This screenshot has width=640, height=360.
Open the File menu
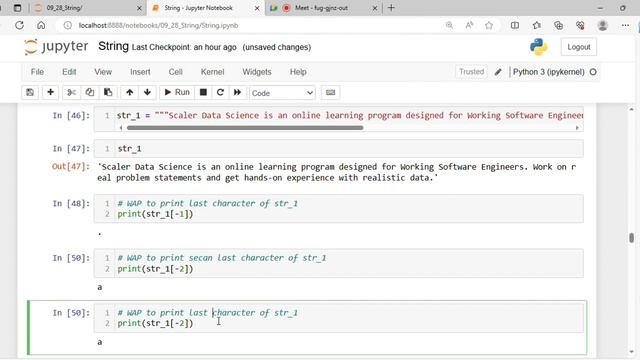pyautogui.click(x=37, y=72)
